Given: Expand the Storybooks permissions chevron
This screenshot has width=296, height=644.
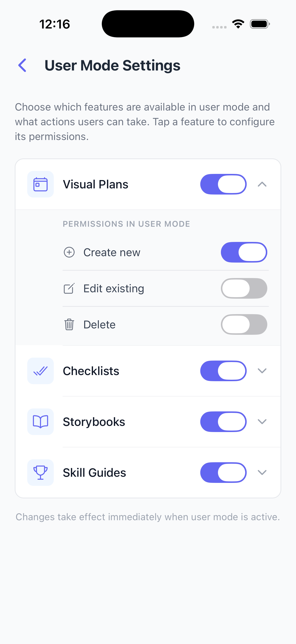Looking at the screenshot, I should (x=262, y=422).
